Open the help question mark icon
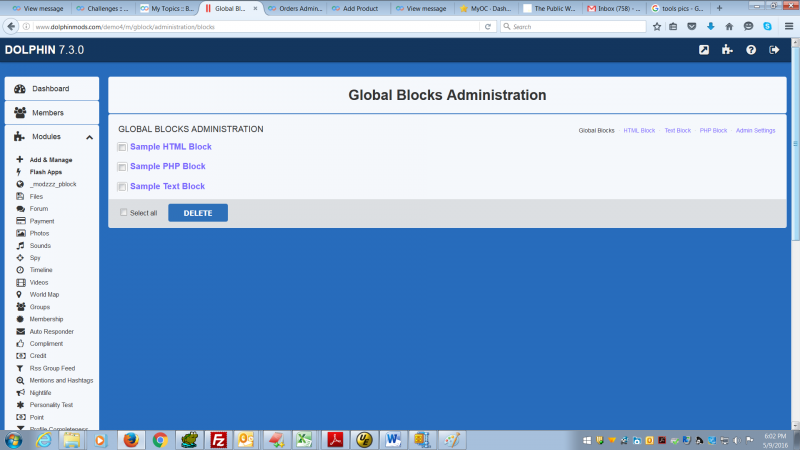This screenshot has width=800, height=450. (x=751, y=50)
